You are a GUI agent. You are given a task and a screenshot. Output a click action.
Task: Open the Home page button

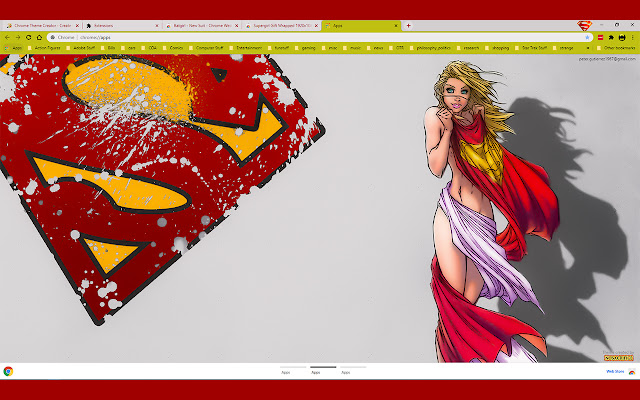39,37
